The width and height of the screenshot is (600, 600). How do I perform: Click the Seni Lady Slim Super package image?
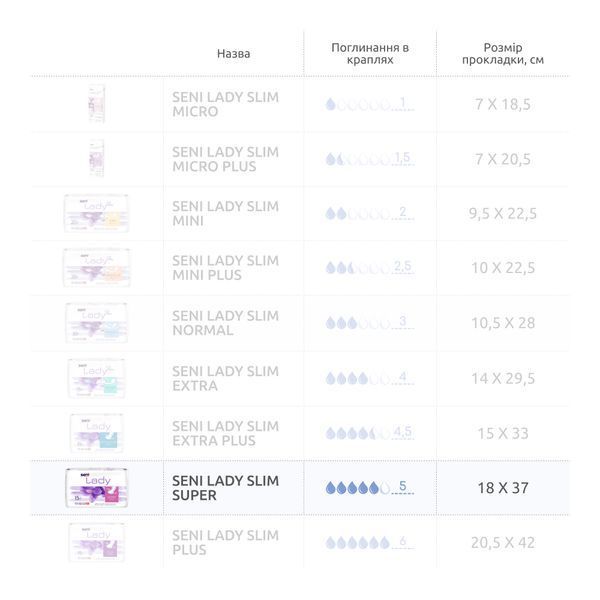pos(96,488)
